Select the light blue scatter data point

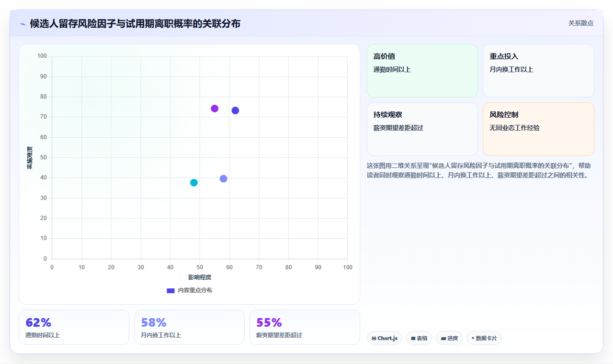point(223,179)
